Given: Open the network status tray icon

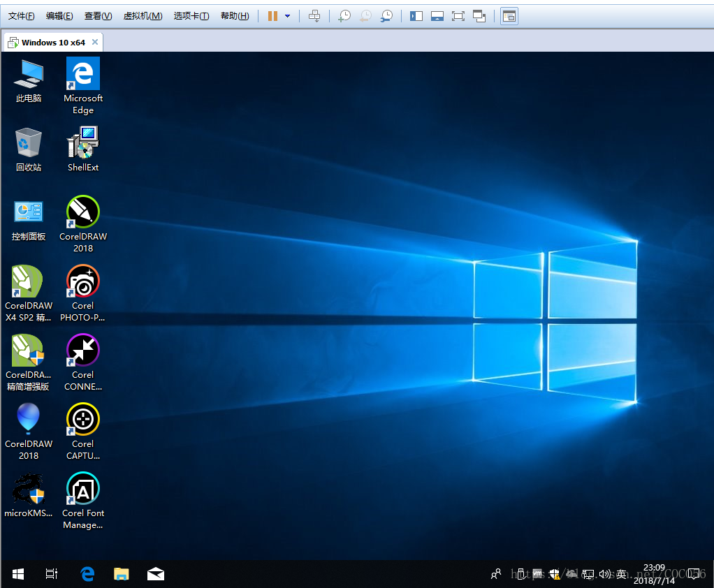Looking at the screenshot, I should click(588, 574).
